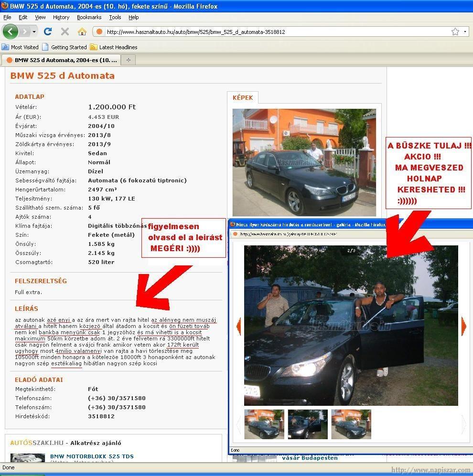Image resolution: width=473 pixels, height=476 pixels.
Task: Click the Firefox Back arrow button
Action: click(11, 31)
